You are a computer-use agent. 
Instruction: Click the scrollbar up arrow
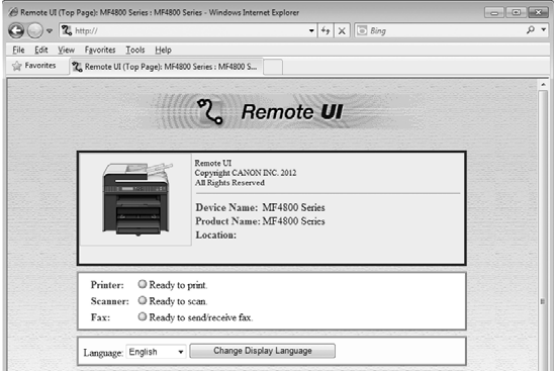click(543, 85)
